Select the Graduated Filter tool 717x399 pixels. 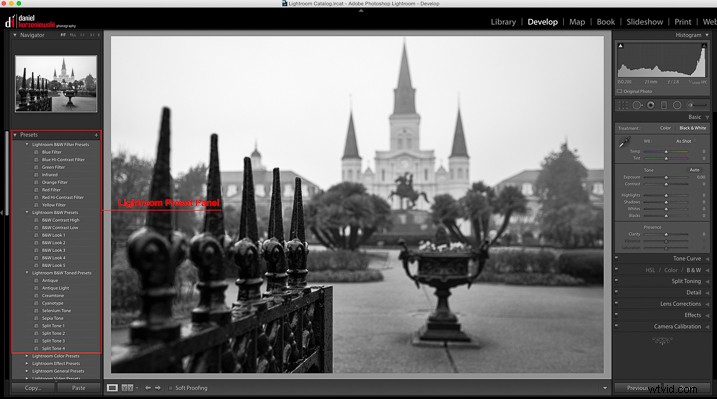664,105
